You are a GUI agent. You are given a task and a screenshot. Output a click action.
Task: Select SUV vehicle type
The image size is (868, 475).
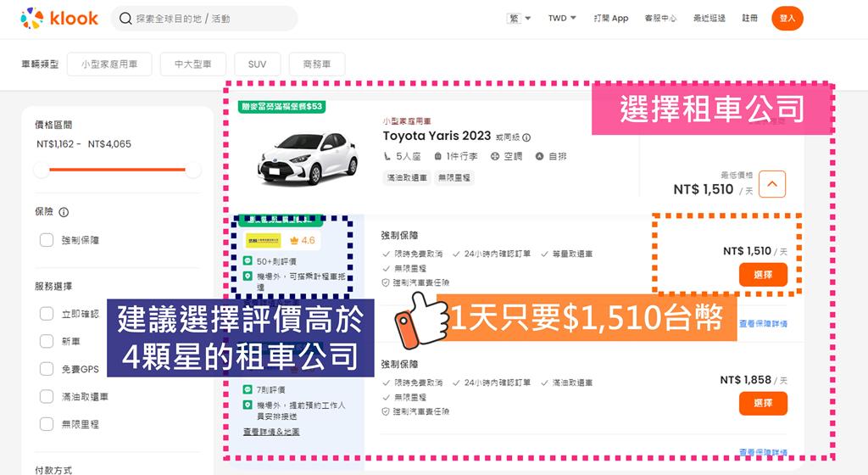(x=258, y=64)
